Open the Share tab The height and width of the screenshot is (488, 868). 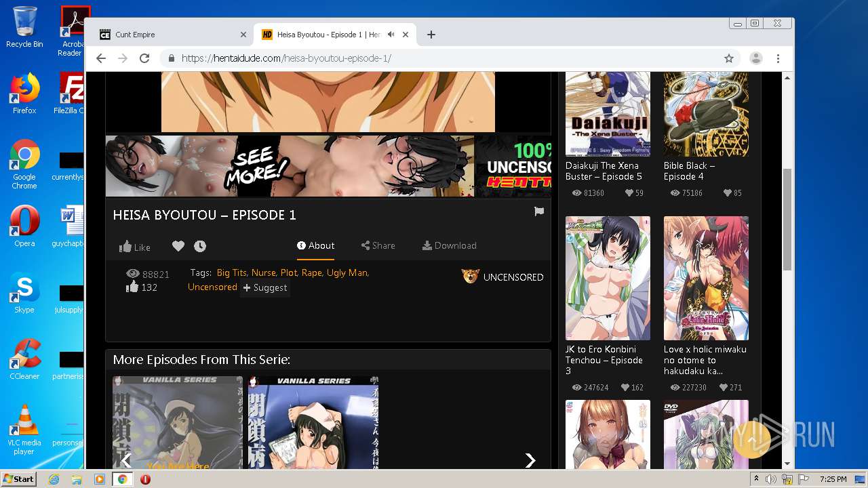tap(378, 245)
